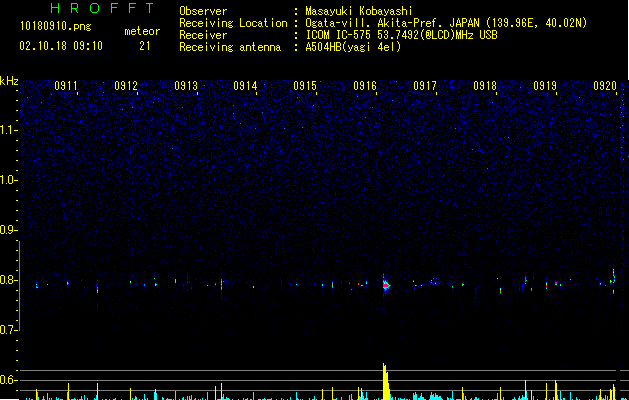Click the tall yellow power peak after 0916
629x400 pixels.
[x=386, y=382]
